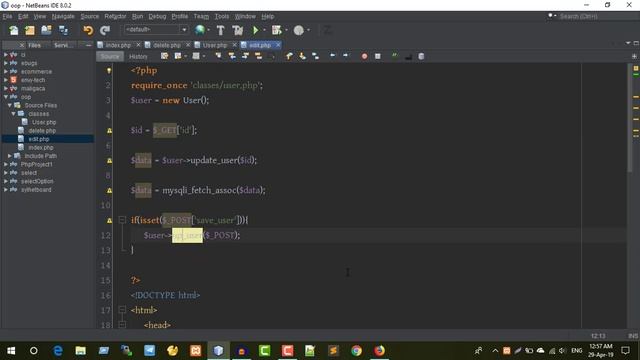
Task: Click the Profile Project round icon
Action: pyautogui.click(x=299, y=30)
